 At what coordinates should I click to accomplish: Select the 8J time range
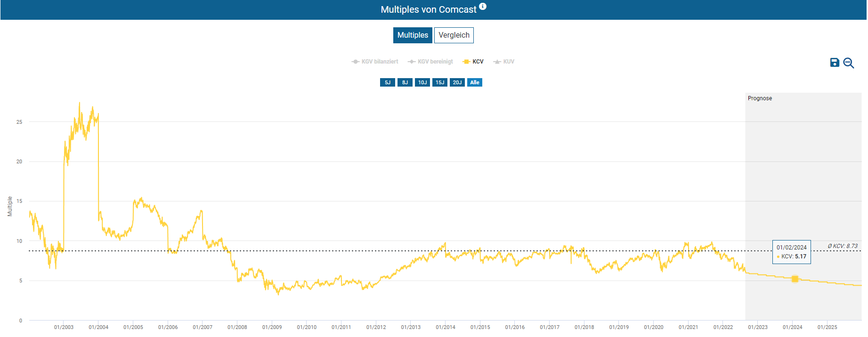pyautogui.click(x=405, y=82)
